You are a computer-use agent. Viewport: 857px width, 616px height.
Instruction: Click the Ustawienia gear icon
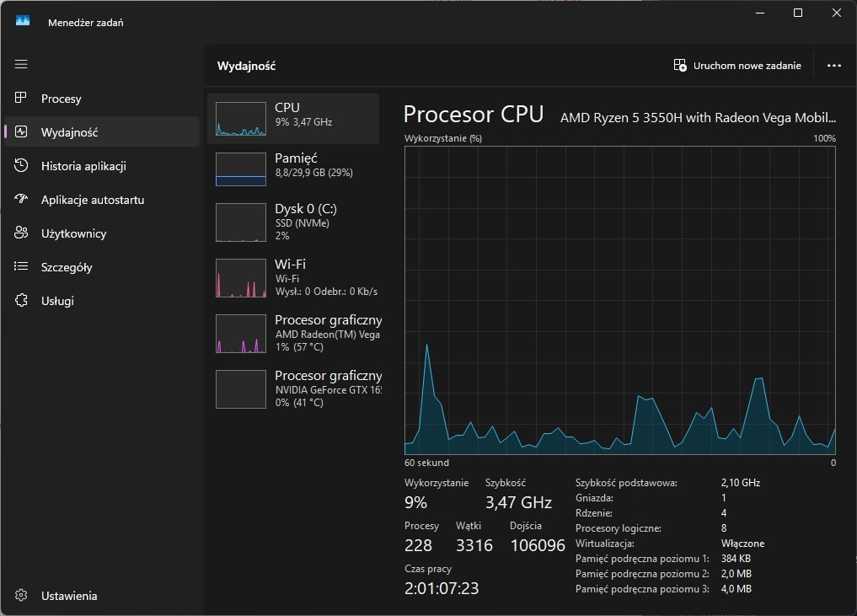point(21,595)
